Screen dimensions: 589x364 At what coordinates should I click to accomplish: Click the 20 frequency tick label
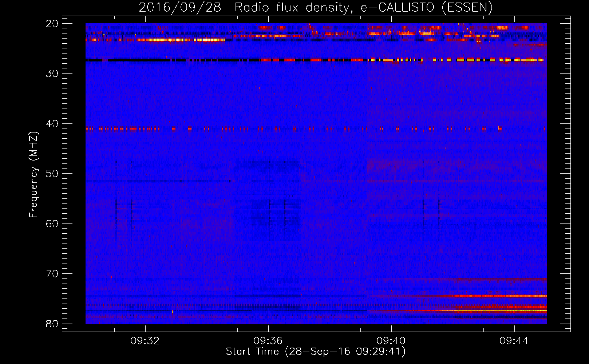[52, 24]
